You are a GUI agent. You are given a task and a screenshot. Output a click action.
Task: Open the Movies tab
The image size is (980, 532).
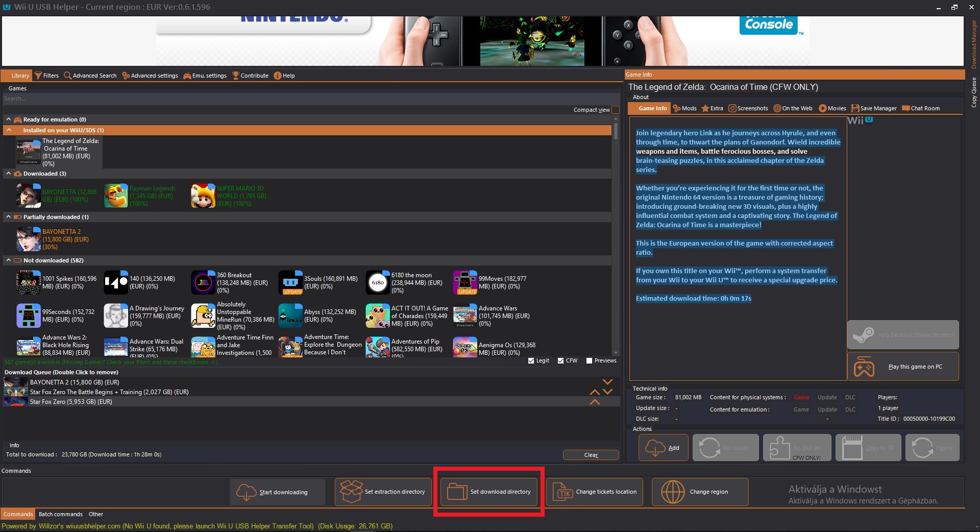tap(832, 108)
